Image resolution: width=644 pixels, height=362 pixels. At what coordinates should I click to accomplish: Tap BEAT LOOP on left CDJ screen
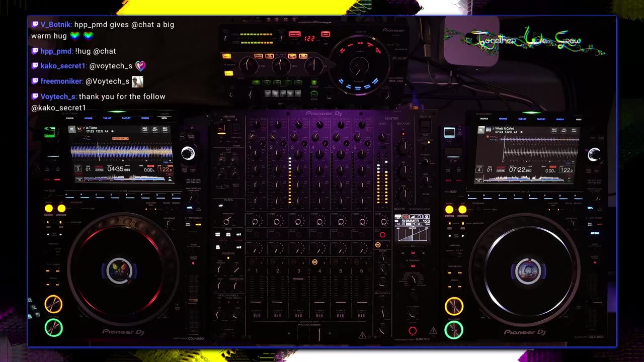coord(145,130)
